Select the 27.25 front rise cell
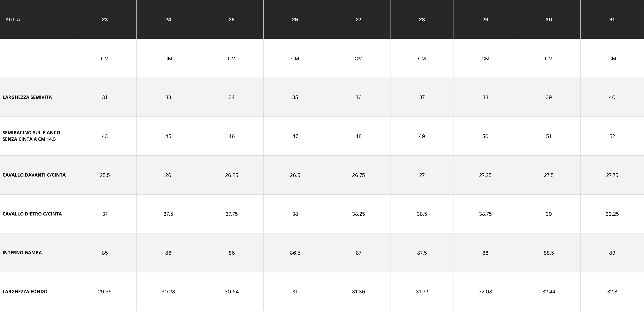The image size is (644, 311). tap(485, 175)
